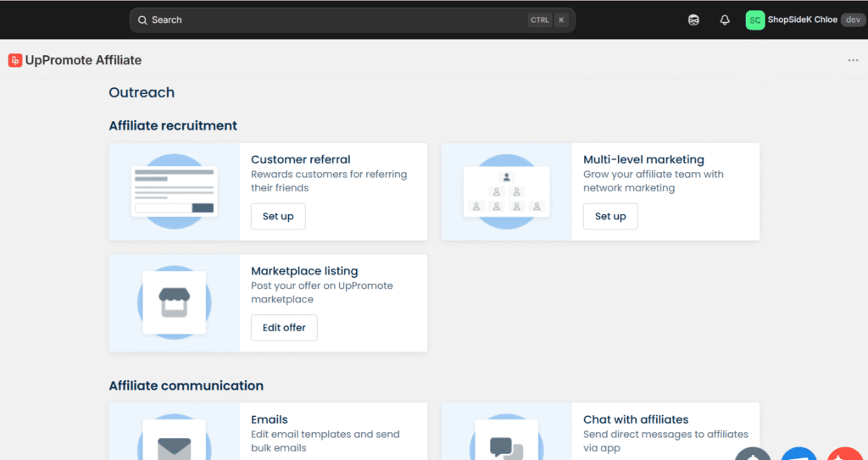The height and width of the screenshot is (460, 868).
Task: Click 'Post your offer on UpPromote marketplace' text
Action: tap(321, 292)
